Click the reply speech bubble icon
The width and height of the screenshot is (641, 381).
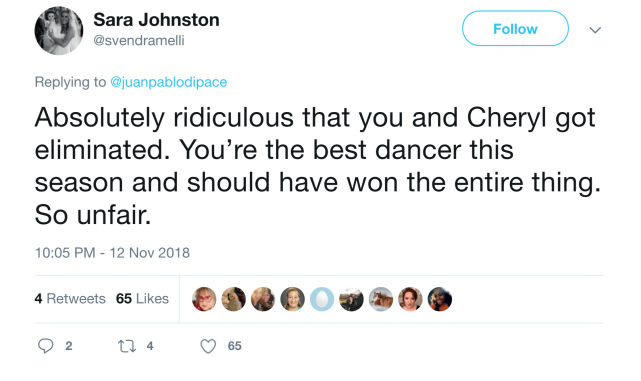45,346
